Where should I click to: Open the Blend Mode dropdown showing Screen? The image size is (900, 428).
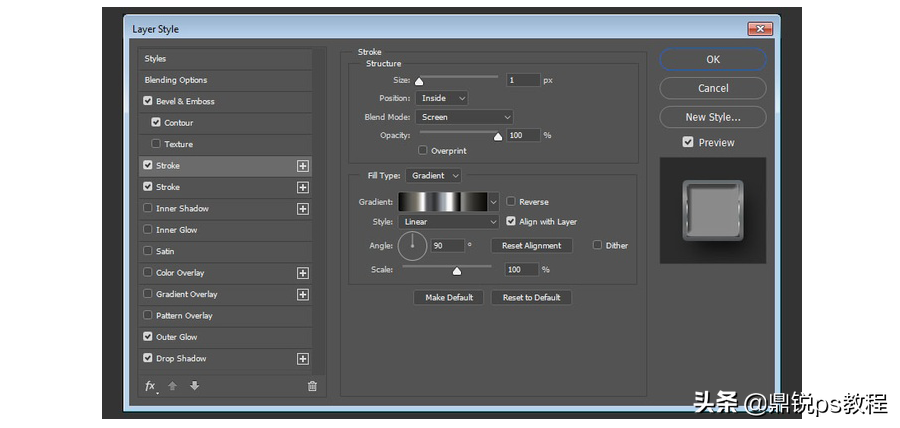(464, 117)
